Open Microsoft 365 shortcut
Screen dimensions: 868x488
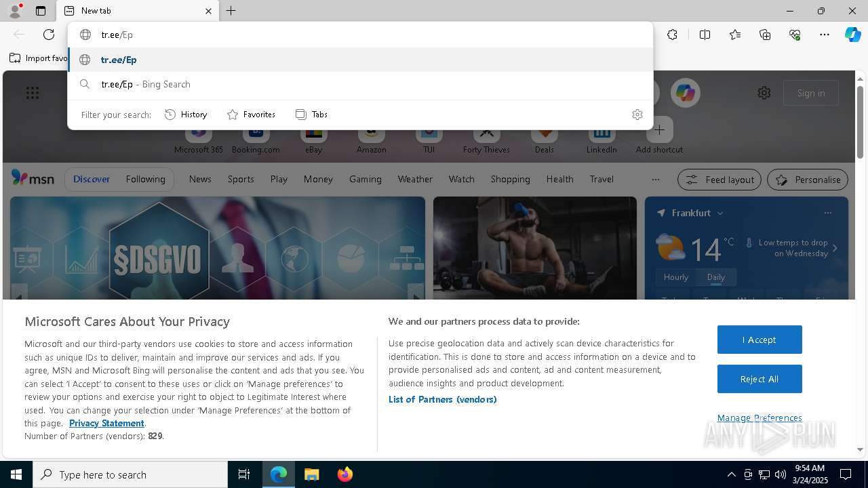(x=199, y=139)
